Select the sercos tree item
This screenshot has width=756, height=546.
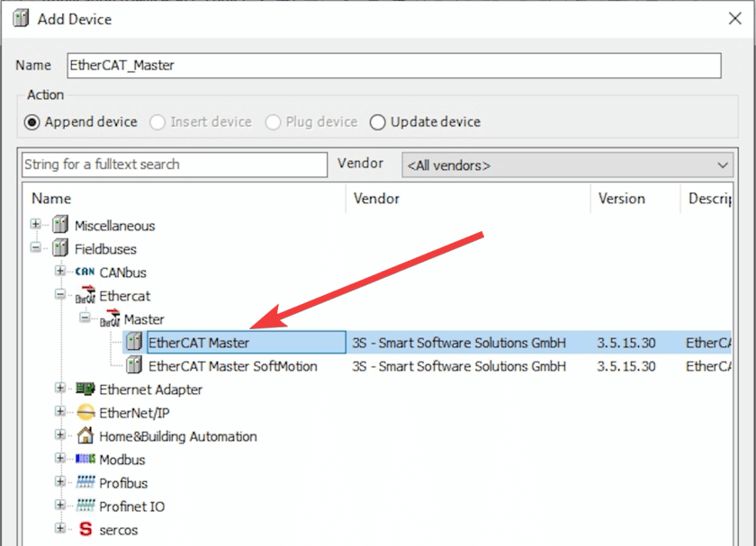point(119,530)
